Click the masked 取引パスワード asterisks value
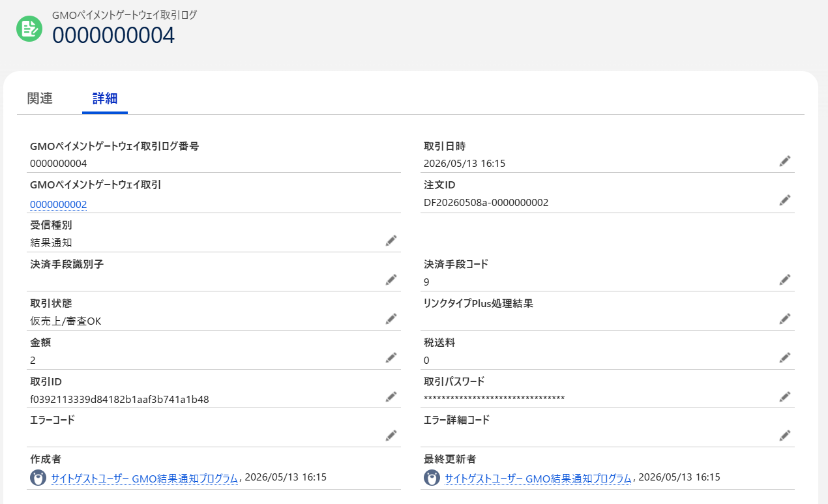Screen dimensions: 828x504 [x=494, y=398]
